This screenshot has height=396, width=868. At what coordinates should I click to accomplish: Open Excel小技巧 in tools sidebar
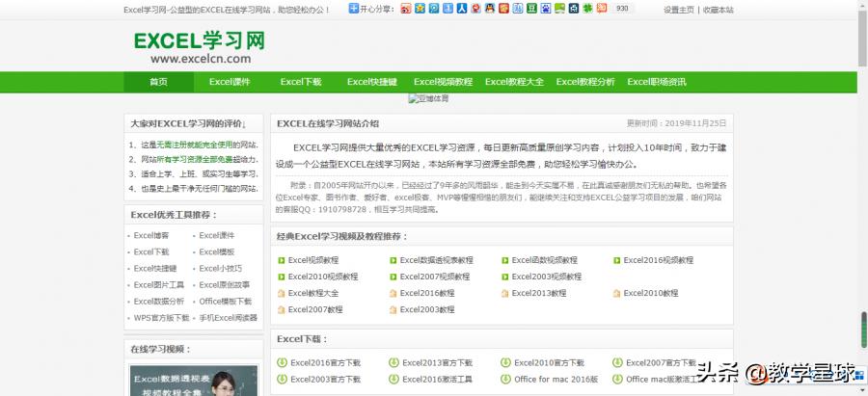point(220,268)
